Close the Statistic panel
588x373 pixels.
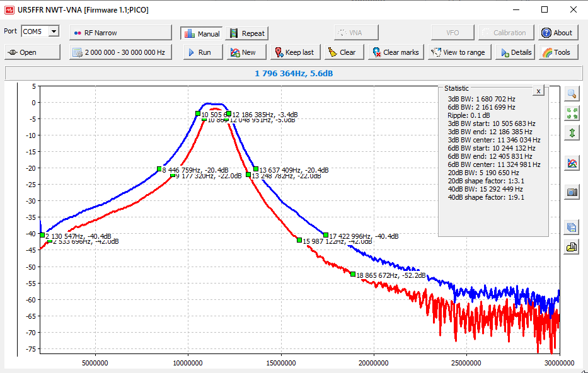pos(538,91)
